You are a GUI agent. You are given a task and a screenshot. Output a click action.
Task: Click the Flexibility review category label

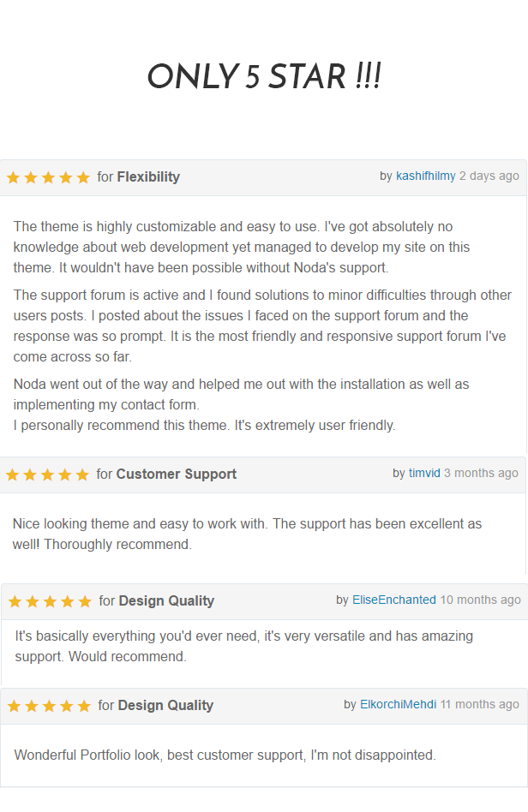click(148, 177)
